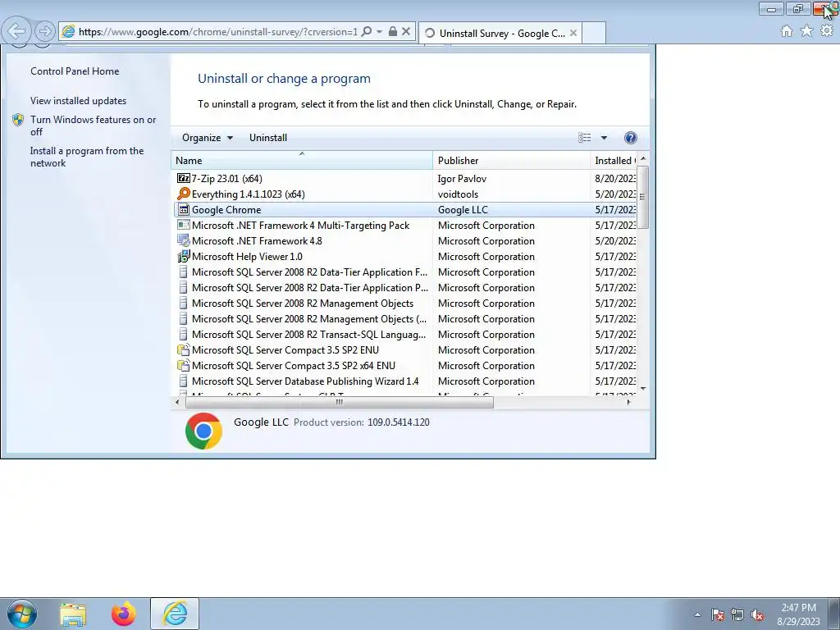Sort by the Publisher column header

[x=511, y=160]
